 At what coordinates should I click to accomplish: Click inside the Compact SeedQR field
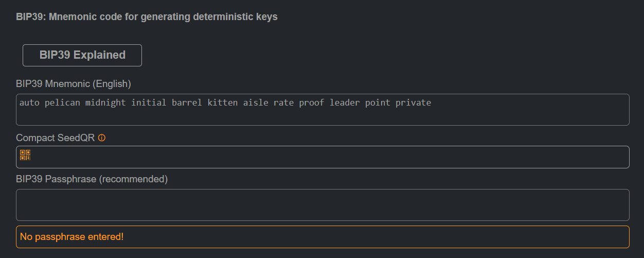[x=323, y=157]
